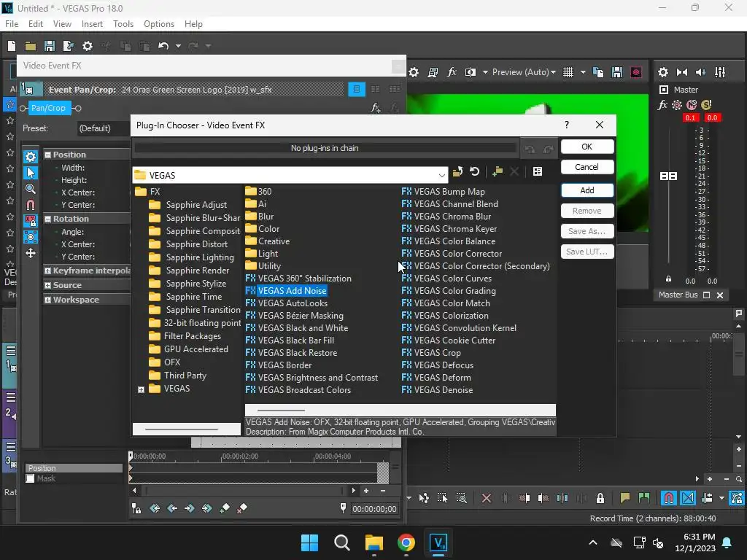The image size is (747, 560).
Task: Open Windows Start menu
Action: click(309, 542)
